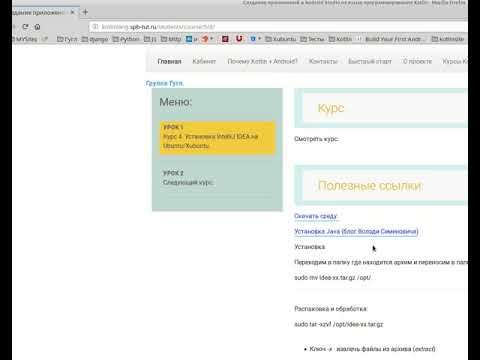Click the Распаковка и обработка text

coord(331,309)
